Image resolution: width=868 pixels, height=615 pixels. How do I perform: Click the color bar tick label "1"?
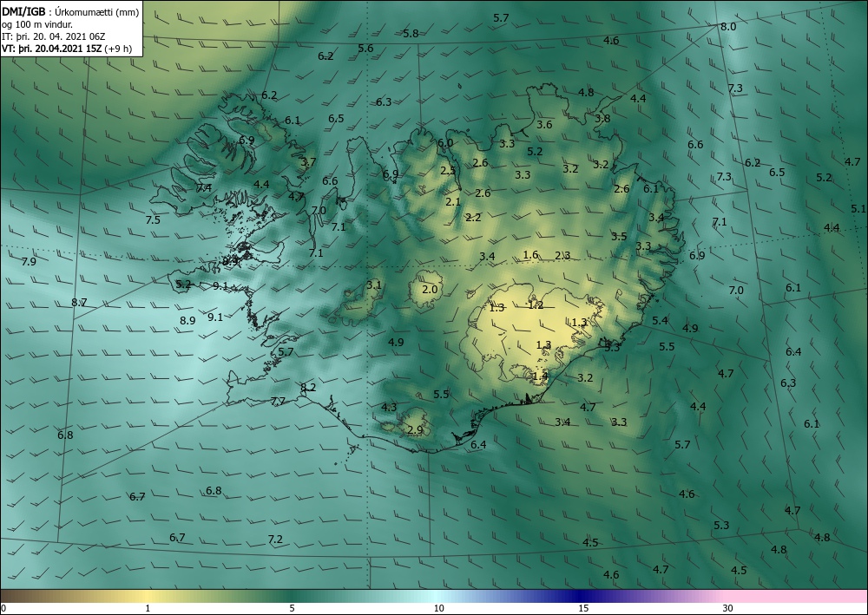pos(148,608)
